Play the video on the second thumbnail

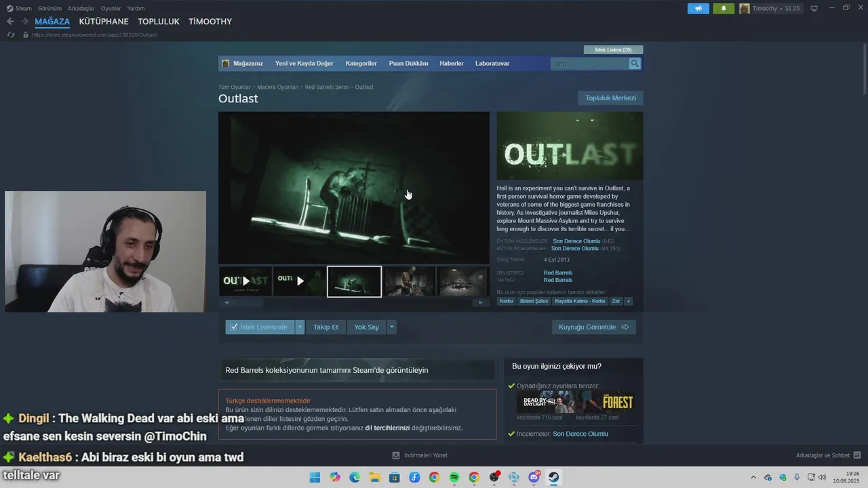(300, 281)
